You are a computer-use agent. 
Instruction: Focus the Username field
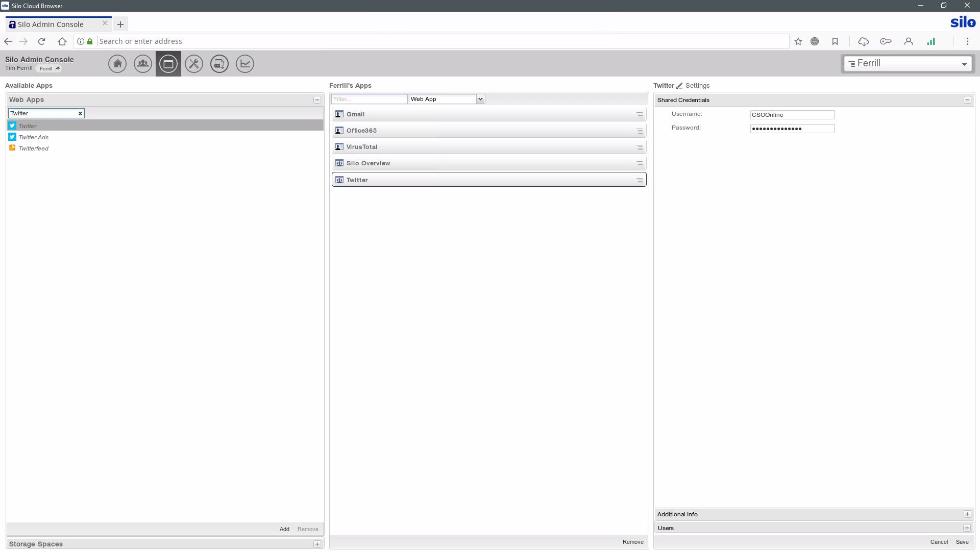click(792, 115)
